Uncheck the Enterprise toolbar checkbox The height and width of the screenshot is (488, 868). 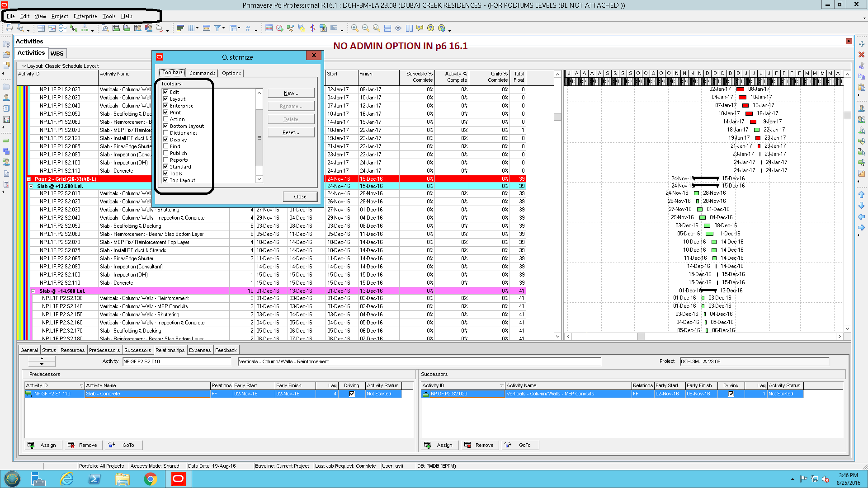pos(166,105)
